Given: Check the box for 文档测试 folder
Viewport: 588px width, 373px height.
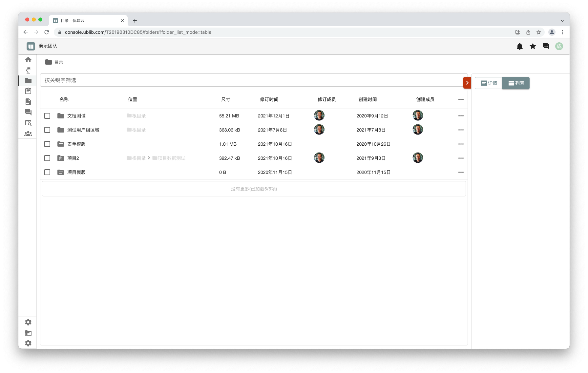Looking at the screenshot, I should [47, 116].
